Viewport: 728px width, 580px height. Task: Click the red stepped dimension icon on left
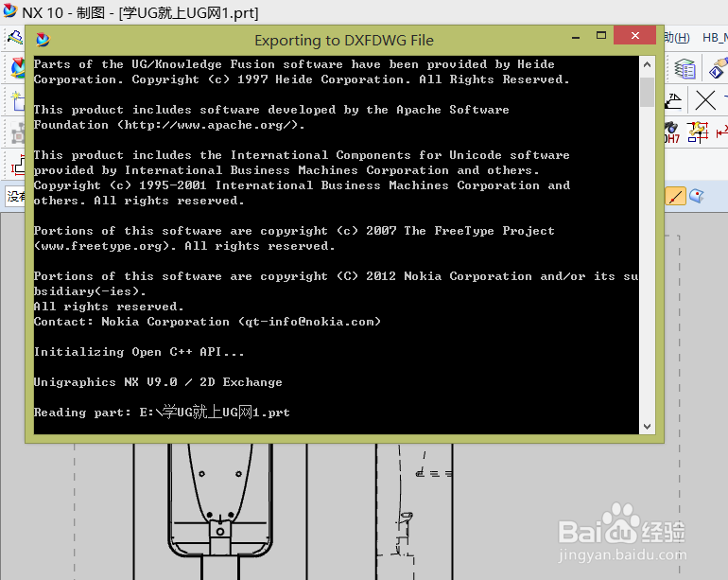(18, 166)
